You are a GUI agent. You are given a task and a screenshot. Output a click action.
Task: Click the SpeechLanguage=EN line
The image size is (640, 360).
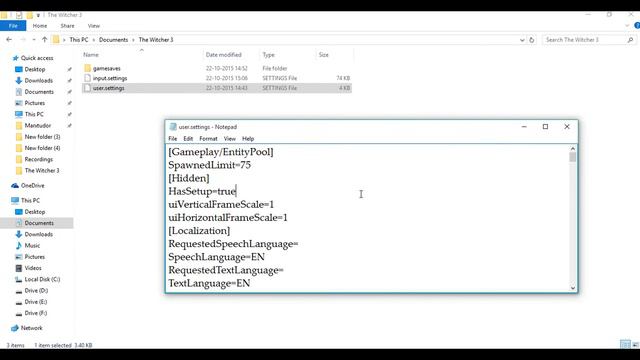tap(216, 257)
